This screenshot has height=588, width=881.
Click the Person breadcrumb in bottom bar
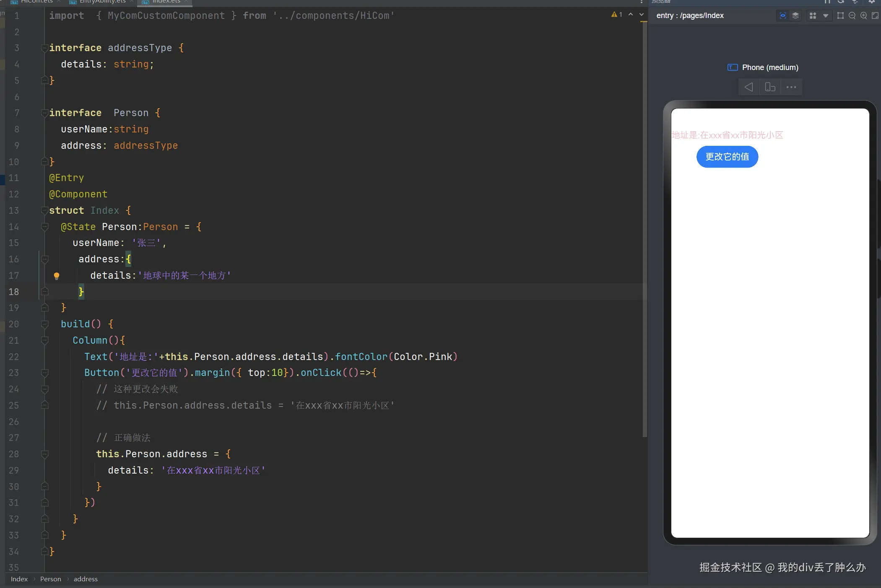tap(50, 579)
